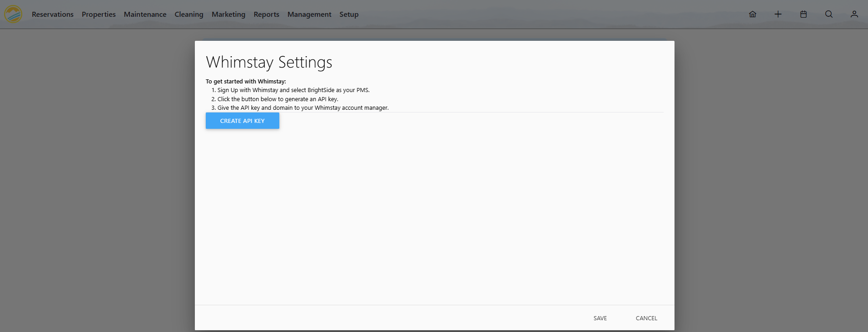Open the Properties menu
This screenshot has width=868, height=332.
point(99,15)
